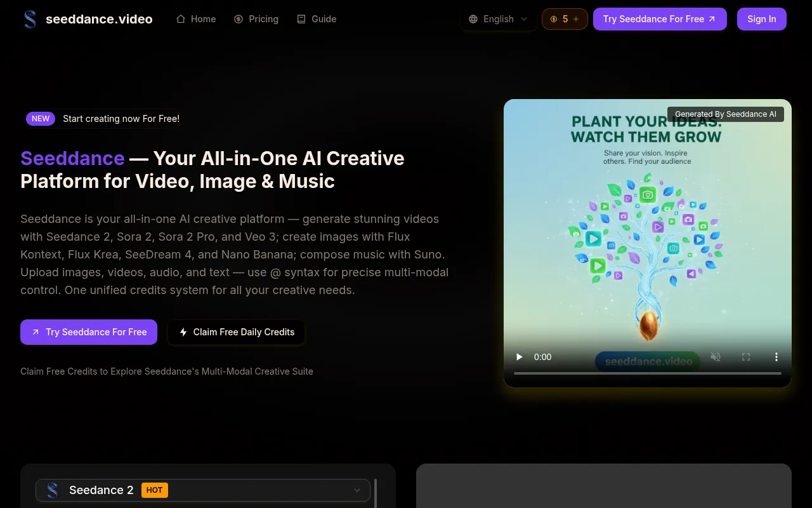Click the seeddance.video brand name
Screen dimensions: 812x508
99,19
